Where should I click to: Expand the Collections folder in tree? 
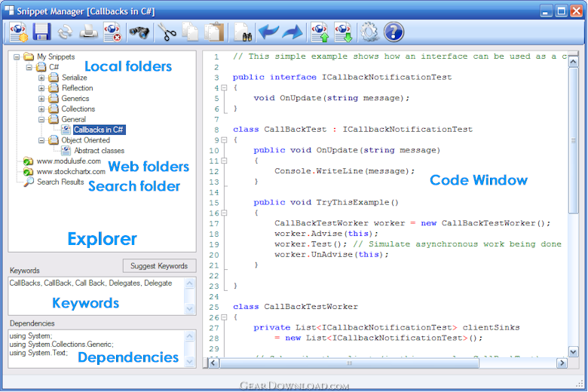41,109
